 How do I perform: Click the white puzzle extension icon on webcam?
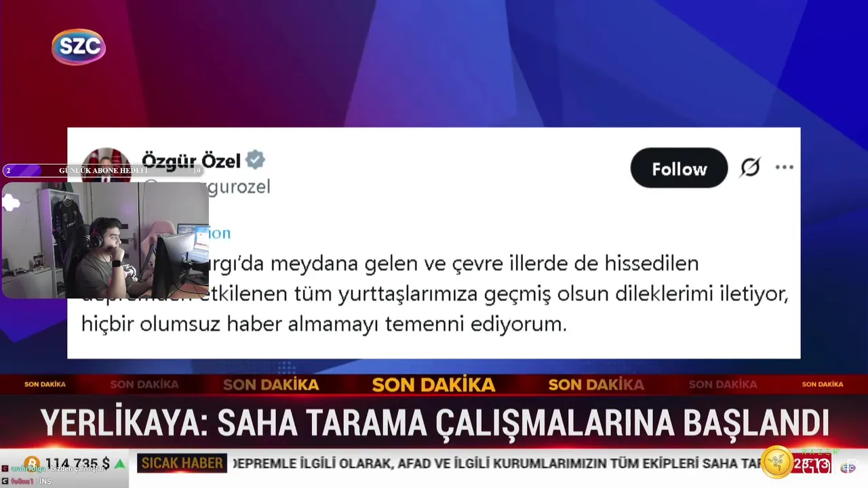click(11, 202)
